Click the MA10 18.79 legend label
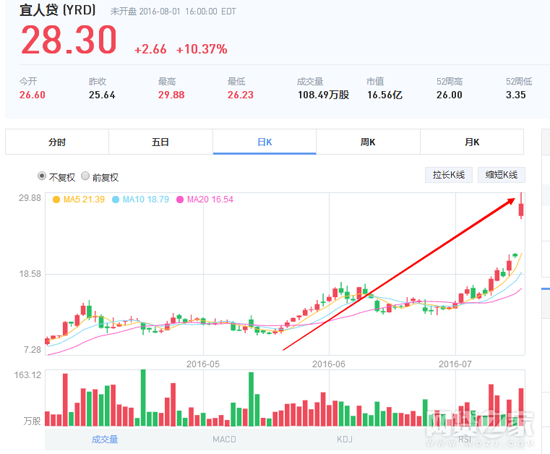The width and height of the screenshot is (550, 454). tap(146, 200)
